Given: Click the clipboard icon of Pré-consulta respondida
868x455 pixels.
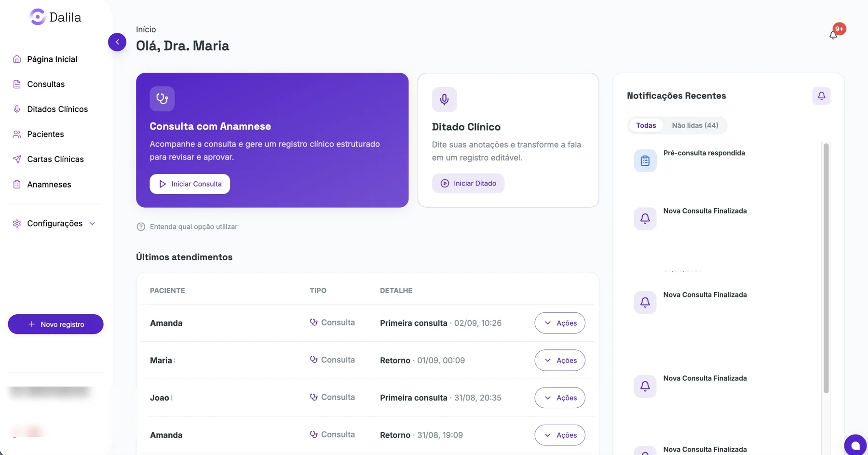Looking at the screenshot, I should pyautogui.click(x=645, y=161).
